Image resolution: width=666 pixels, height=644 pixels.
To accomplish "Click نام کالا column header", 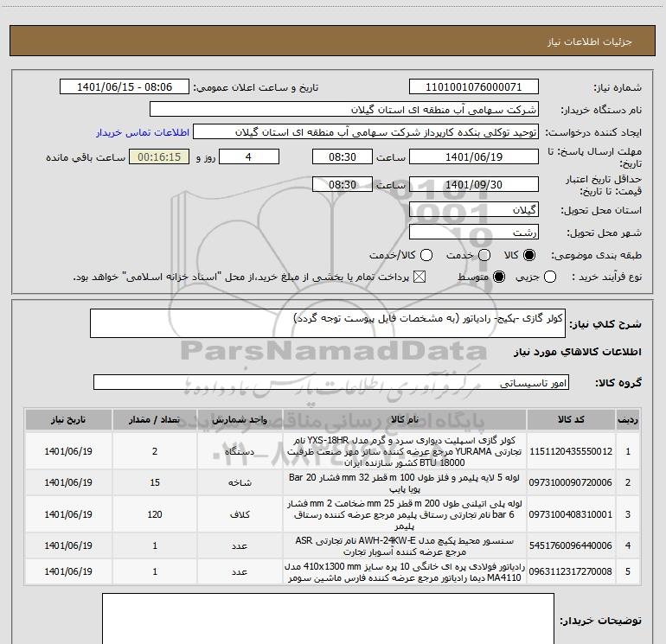I will [405, 419].
